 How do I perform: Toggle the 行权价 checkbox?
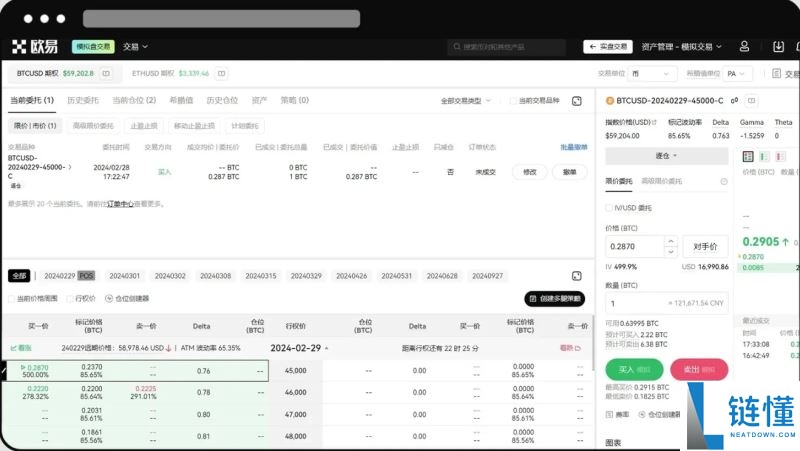[x=70, y=298]
